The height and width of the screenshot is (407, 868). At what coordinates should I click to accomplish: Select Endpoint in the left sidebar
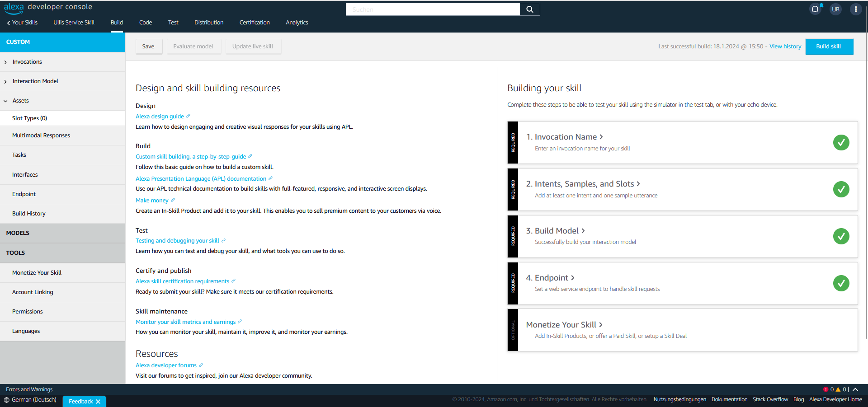coord(62,194)
